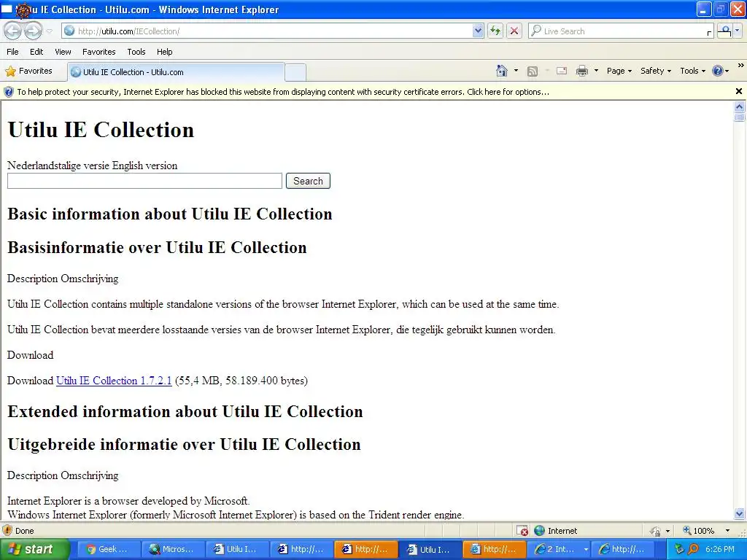Click the information bar shield icon
This screenshot has height=560, width=747.
click(9, 92)
